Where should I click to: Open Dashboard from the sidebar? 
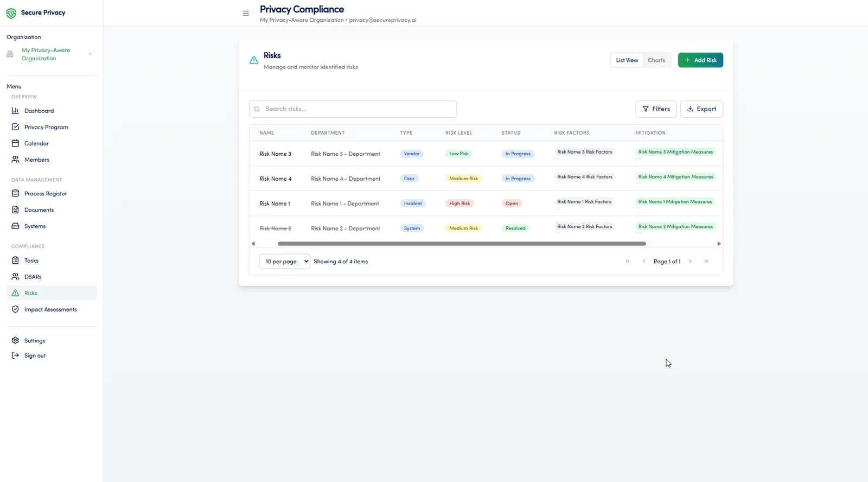[52, 111]
